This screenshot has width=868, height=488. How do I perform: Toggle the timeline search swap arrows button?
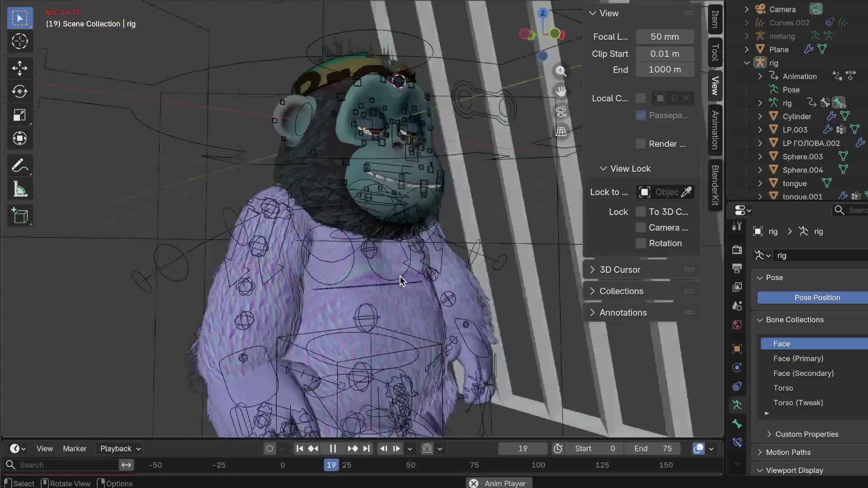coord(126,465)
